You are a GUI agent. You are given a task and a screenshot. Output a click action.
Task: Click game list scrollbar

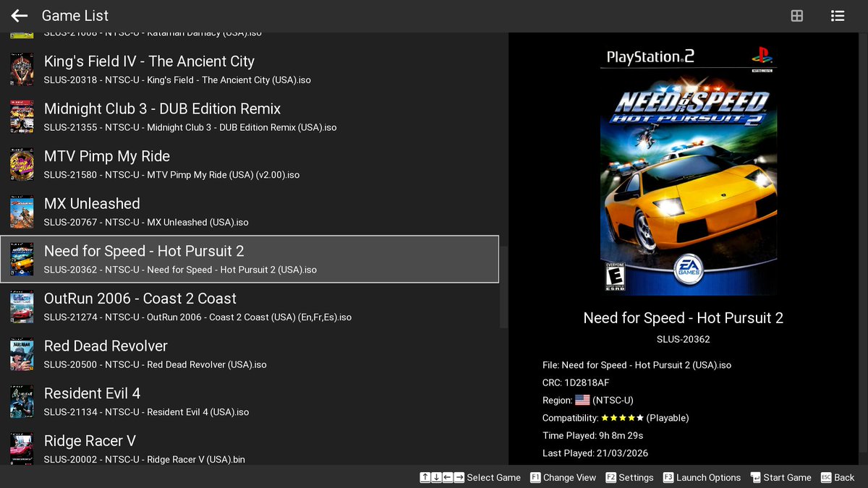[x=503, y=288]
